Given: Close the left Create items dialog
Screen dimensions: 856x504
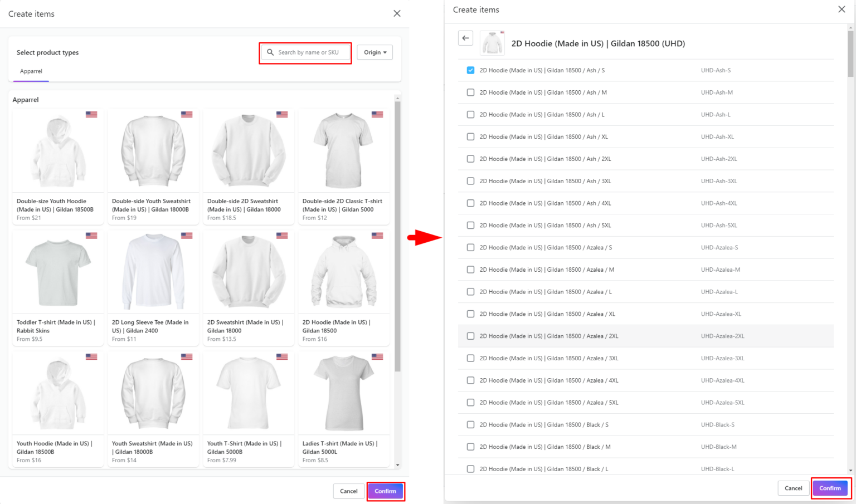Looking at the screenshot, I should tap(397, 13).
